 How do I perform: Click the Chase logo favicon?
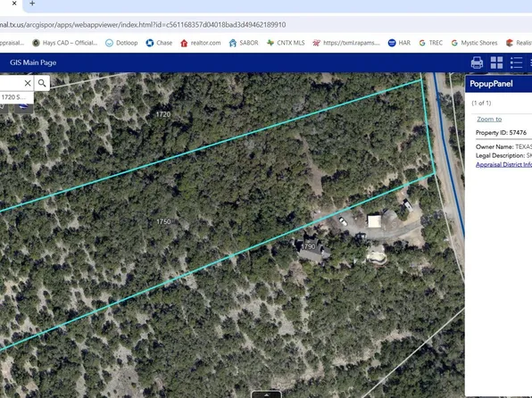pyautogui.click(x=150, y=43)
